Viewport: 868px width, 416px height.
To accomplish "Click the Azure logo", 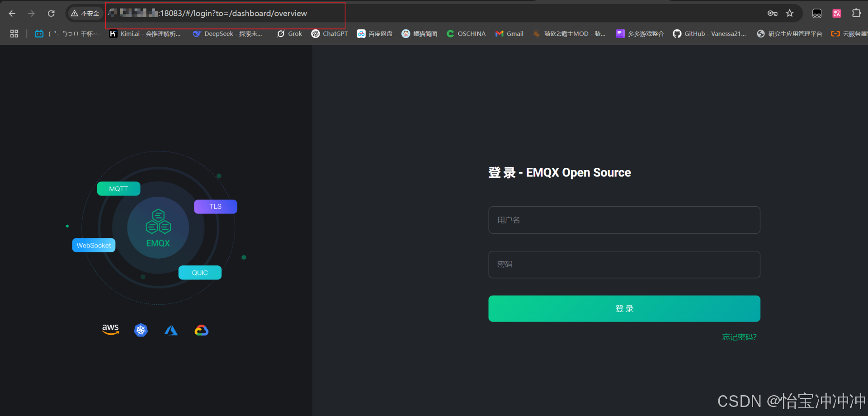I will coord(171,331).
